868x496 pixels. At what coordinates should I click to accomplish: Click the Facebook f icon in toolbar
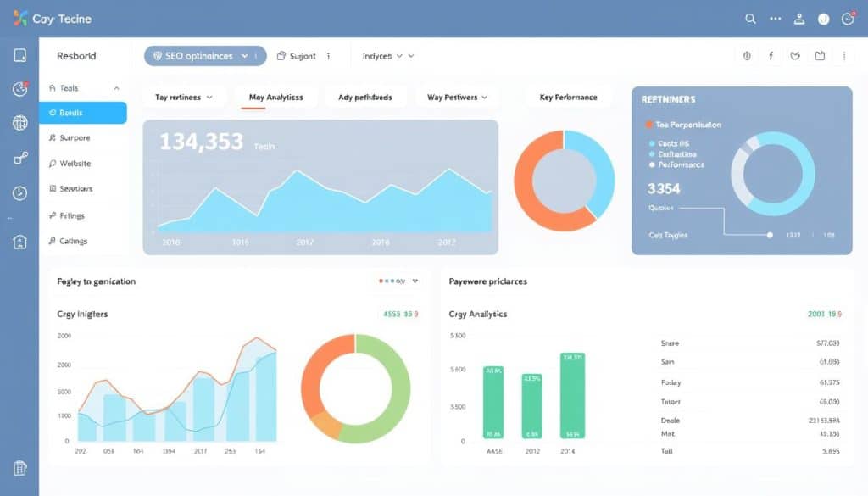click(x=771, y=56)
